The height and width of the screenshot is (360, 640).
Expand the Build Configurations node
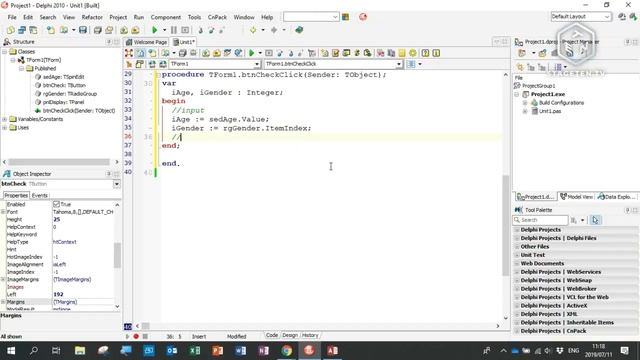pyautogui.click(x=525, y=103)
